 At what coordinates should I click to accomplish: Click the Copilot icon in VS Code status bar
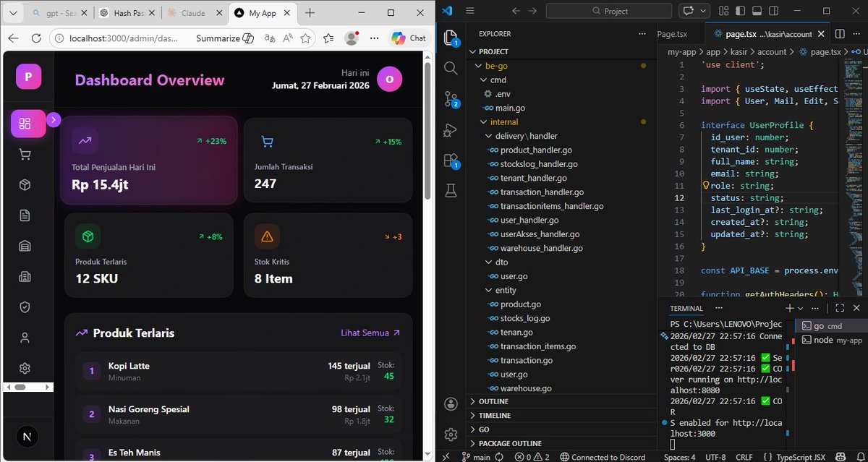(841, 457)
